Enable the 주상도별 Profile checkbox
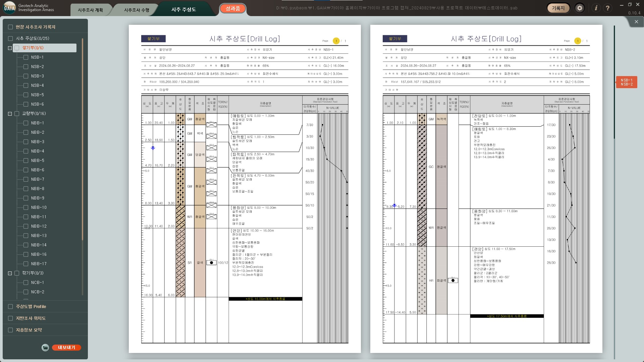 [x=10, y=306]
